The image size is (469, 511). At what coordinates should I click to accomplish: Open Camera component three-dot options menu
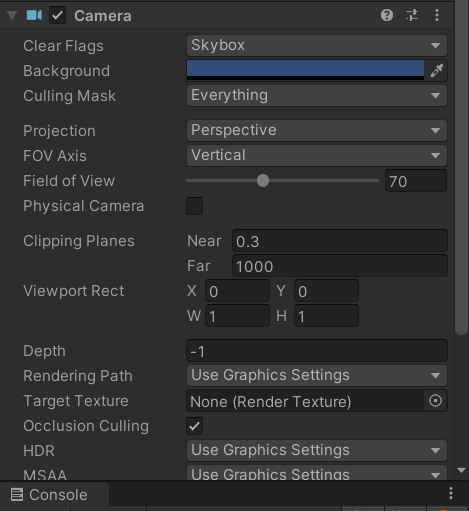(437, 15)
